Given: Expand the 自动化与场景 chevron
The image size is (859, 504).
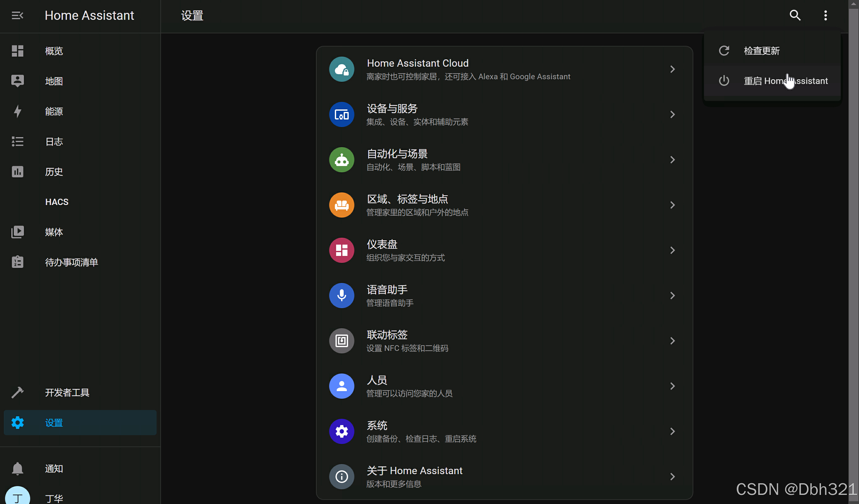Looking at the screenshot, I should (x=673, y=160).
